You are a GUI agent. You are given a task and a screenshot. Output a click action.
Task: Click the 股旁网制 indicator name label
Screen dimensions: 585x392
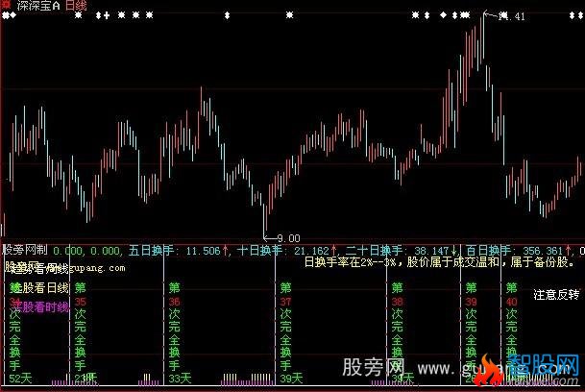25,250
